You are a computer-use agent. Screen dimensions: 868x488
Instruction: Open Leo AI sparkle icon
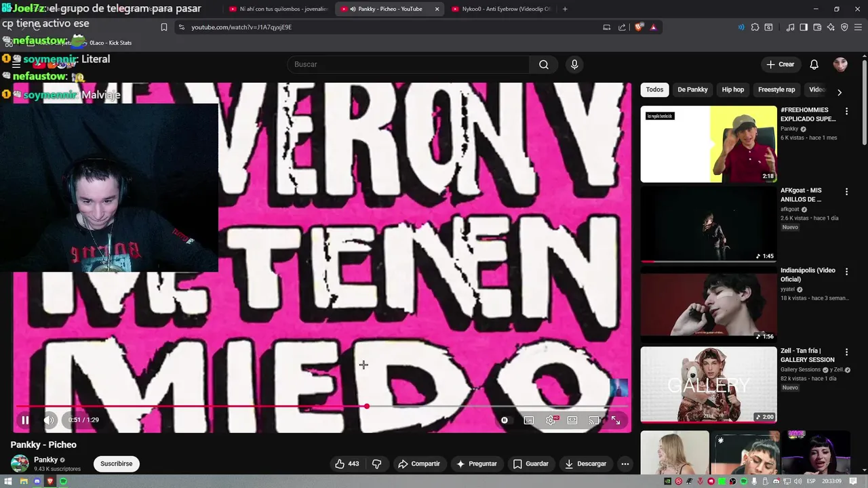tap(831, 27)
